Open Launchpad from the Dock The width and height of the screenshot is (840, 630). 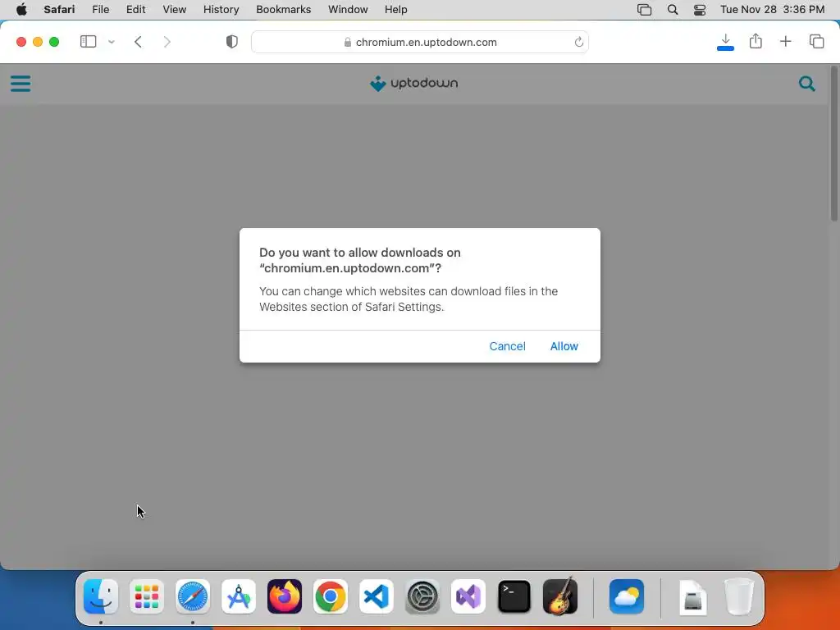(x=147, y=596)
